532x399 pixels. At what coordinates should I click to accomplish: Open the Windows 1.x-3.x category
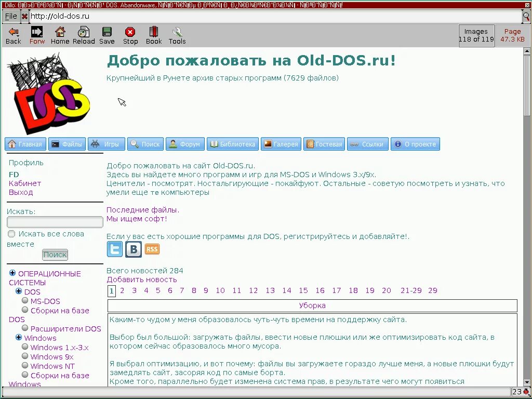coord(59,348)
